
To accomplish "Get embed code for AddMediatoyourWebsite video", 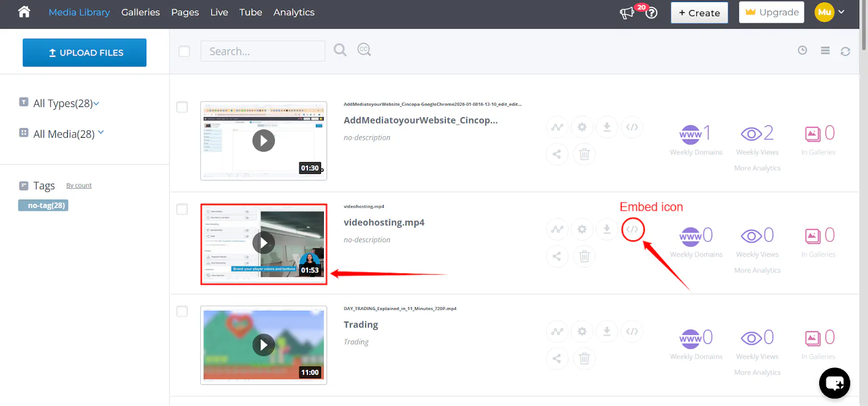I will point(632,127).
